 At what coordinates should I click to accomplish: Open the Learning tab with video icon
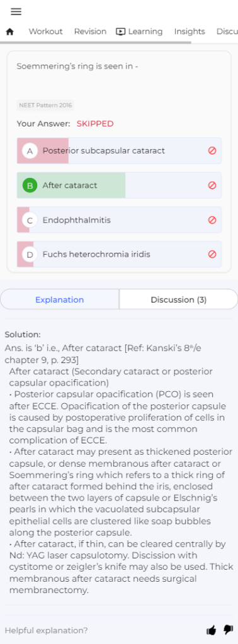pos(139,31)
